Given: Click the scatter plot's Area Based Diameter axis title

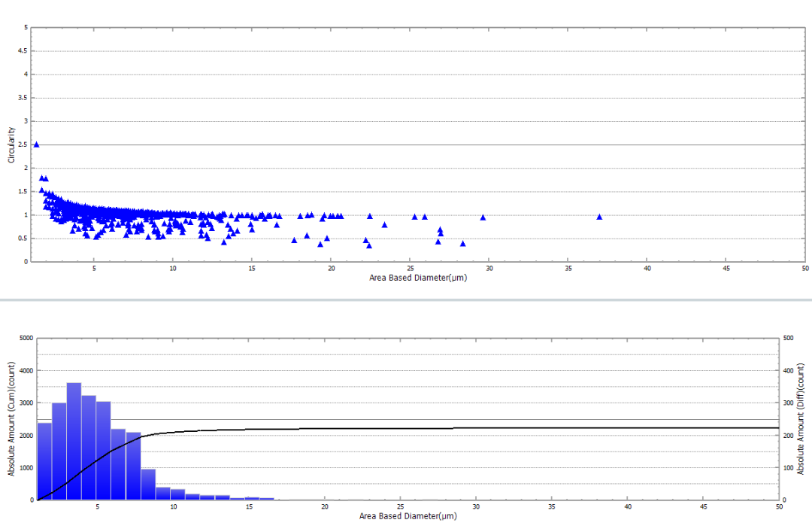Looking at the screenshot, I should pyautogui.click(x=418, y=278).
